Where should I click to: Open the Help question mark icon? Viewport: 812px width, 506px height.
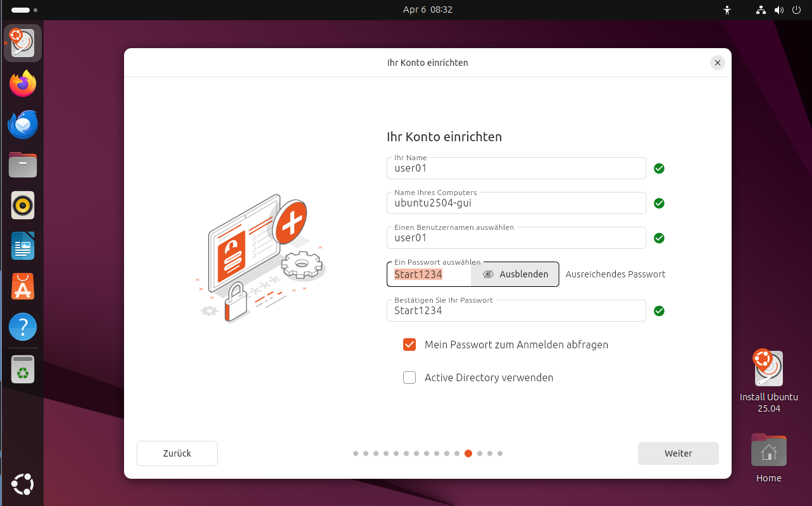pyautogui.click(x=23, y=327)
